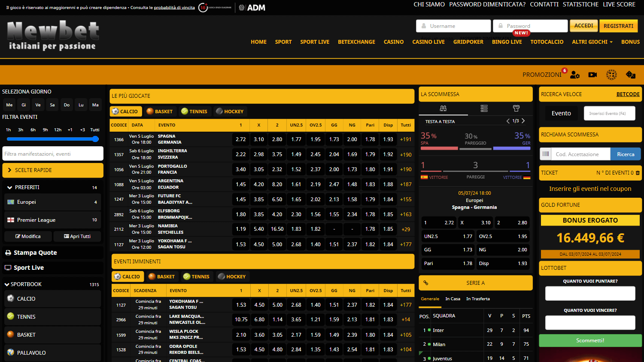Click the chain link icon in Serie A header
The height and width of the screenshot is (362, 644).
click(426, 283)
